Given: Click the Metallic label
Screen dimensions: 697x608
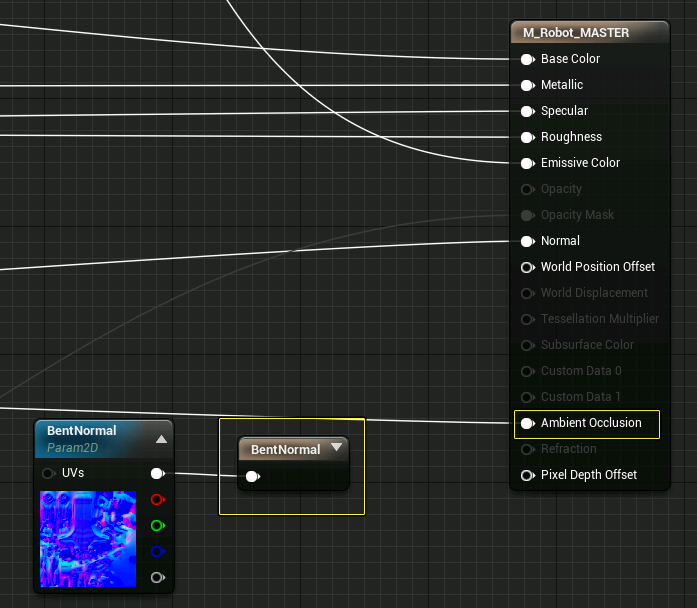Looking at the screenshot, I should point(562,84).
